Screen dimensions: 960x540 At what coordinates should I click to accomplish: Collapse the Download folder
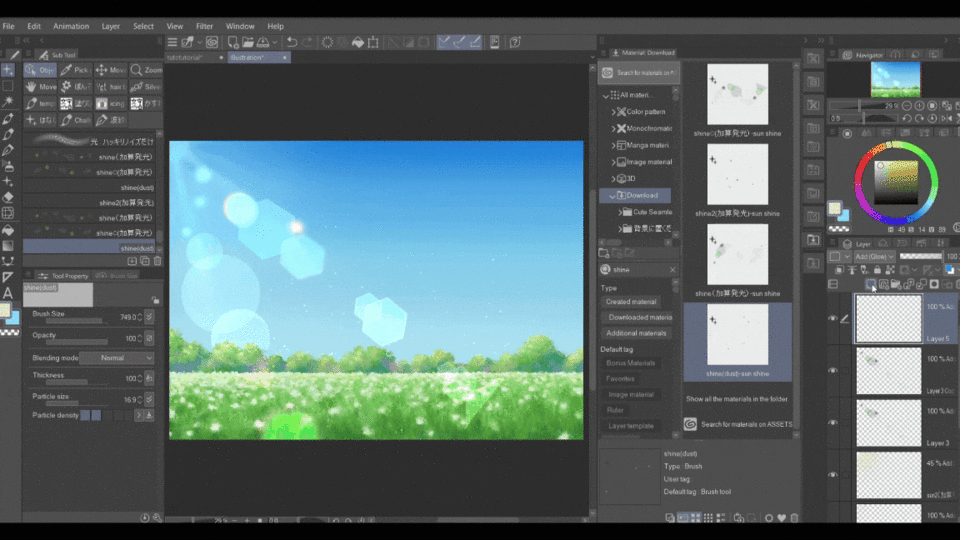tap(613, 196)
